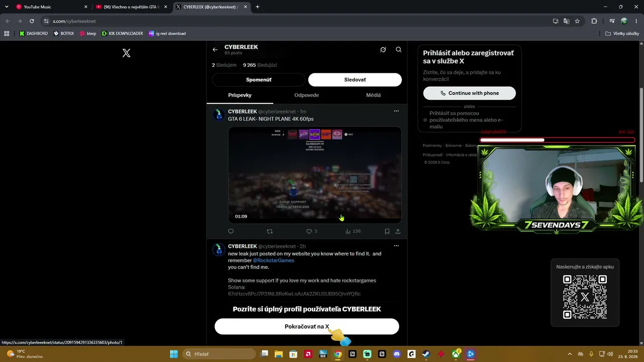
Task: Open Discord from the taskbar
Action: point(397,354)
